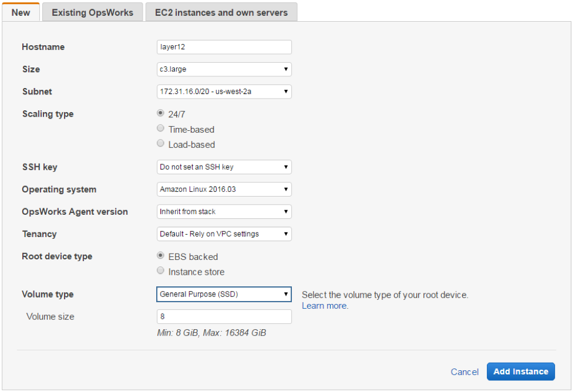The width and height of the screenshot is (572, 392).
Task: Select the New tab
Action: (x=21, y=12)
